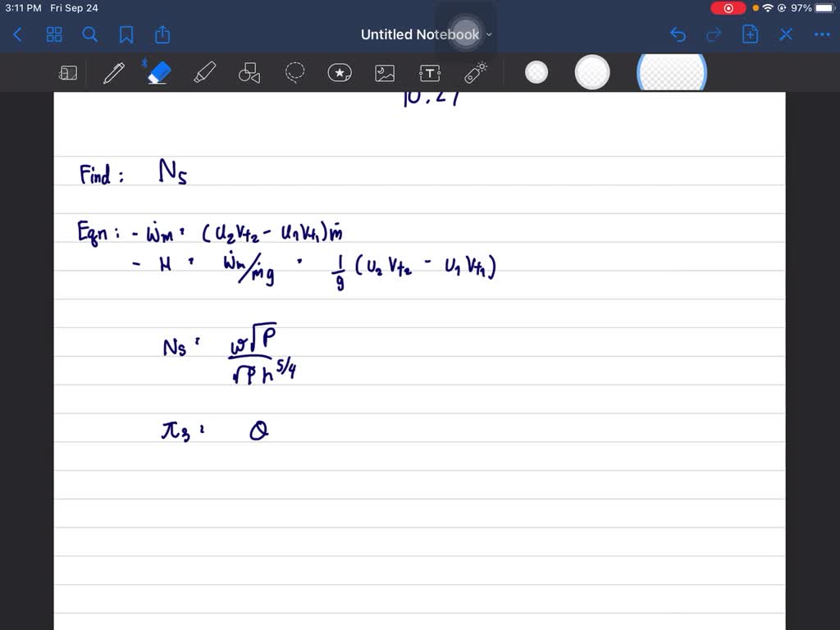The image size is (840, 630).
Task: Open the more options ellipsis menu
Action: [x=822, y=34]
